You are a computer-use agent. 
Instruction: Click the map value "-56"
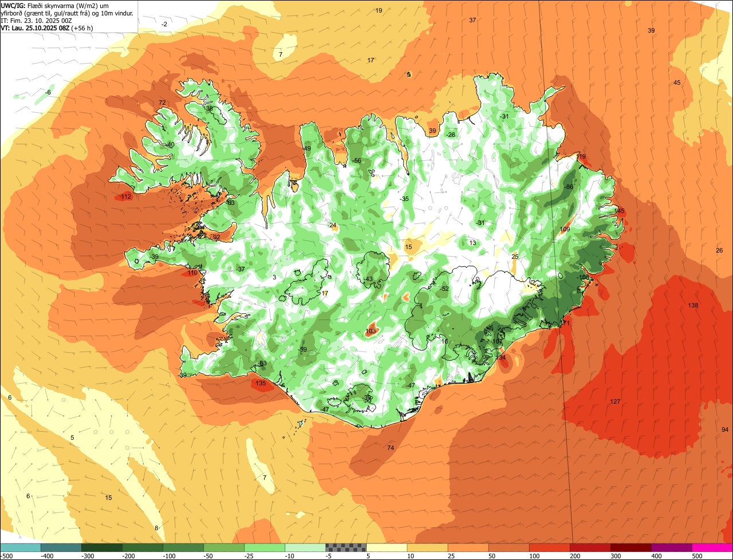click(x=357, y=160)
